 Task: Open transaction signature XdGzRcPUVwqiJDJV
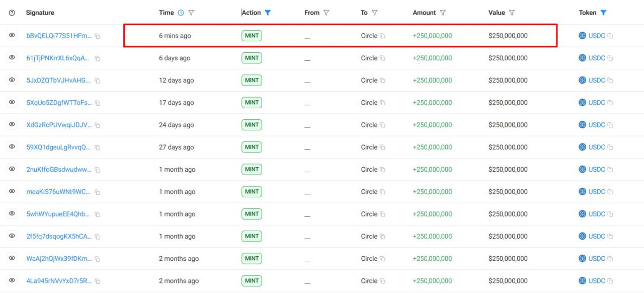(x=59, y=125)
